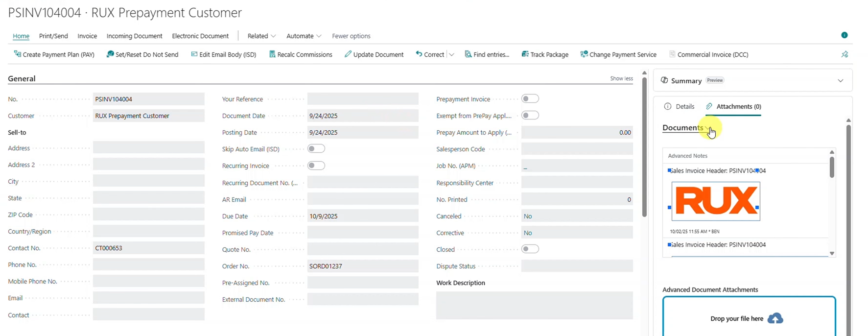The height and width of the screenshot is (336, 868).
Task: Click the Summary copilot icon
Action: (664, 80)
